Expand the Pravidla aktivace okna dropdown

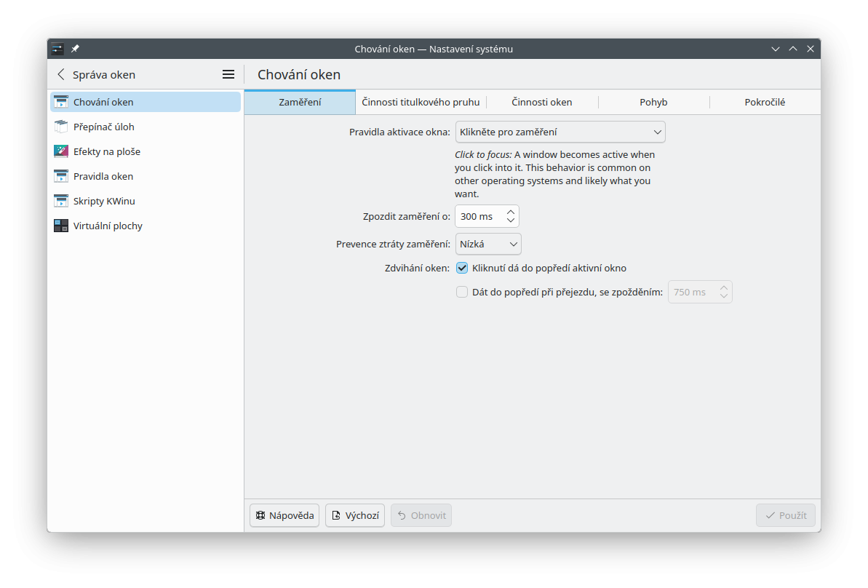pos(560,132)
